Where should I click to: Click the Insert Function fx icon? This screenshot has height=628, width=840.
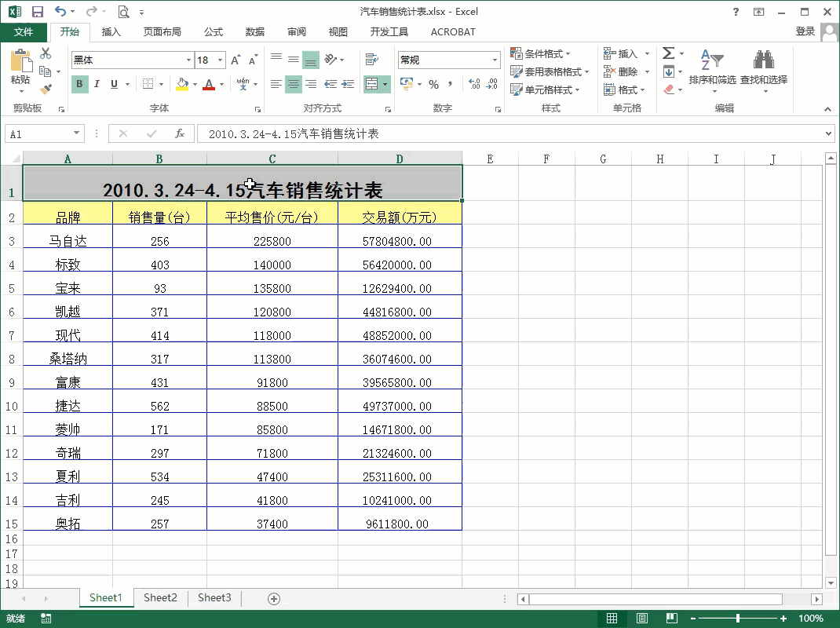pyautogui.click(x=180, y=133)
